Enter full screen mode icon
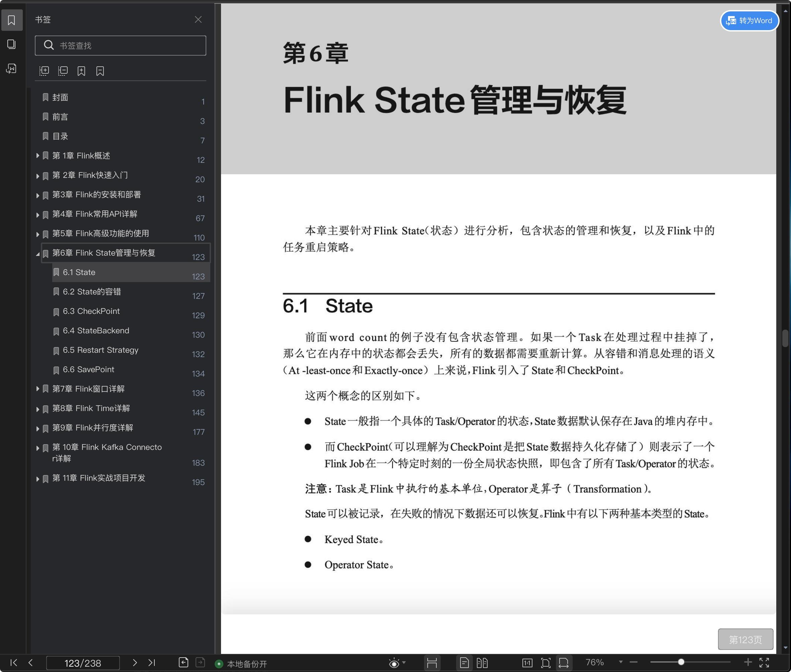791x672 pixels. [764, 663]
